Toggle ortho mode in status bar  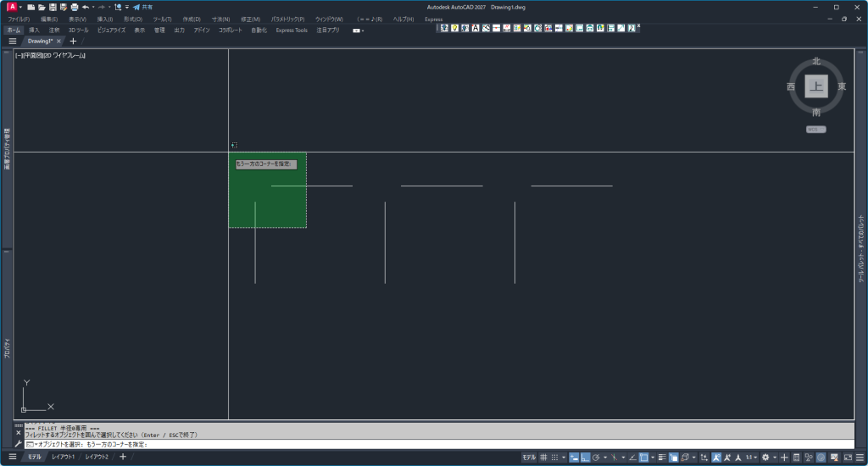586,458
